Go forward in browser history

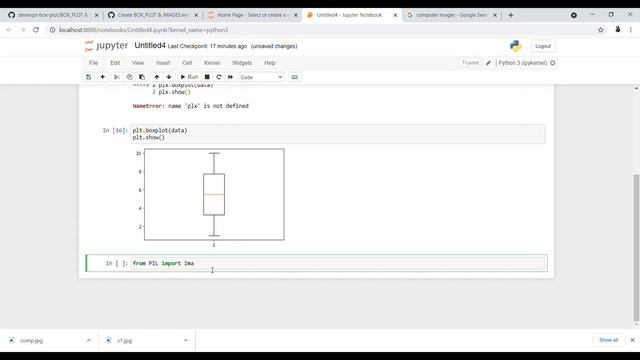pyautogui.click(x=22, y=30)
